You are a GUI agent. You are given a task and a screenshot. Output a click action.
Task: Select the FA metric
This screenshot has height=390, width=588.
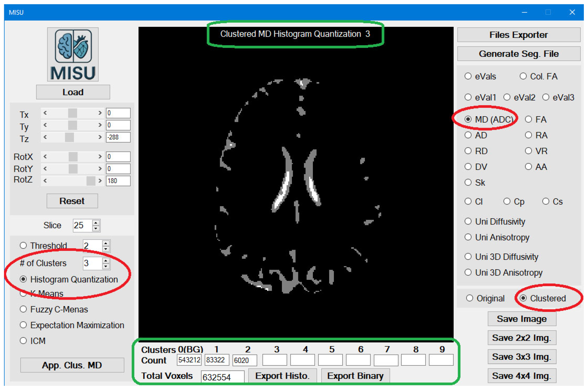[528, 119]
